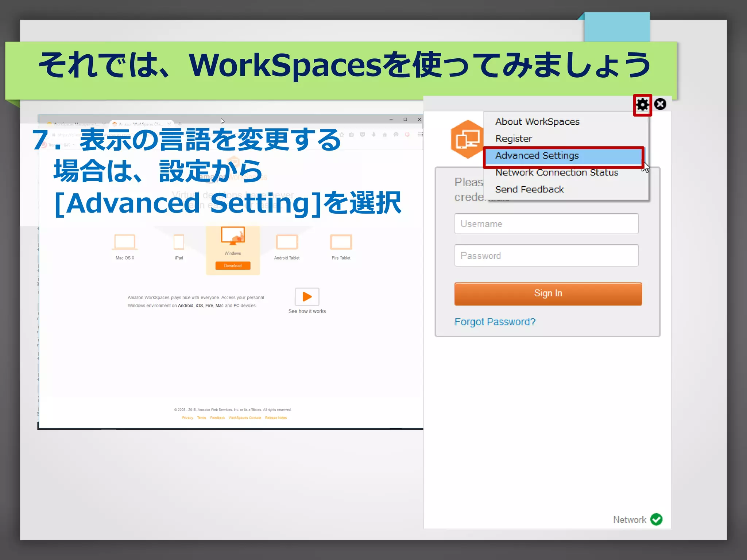Select the Fire Tablet client icon
This screenshot has width=747, height=560.
point(341,242)
